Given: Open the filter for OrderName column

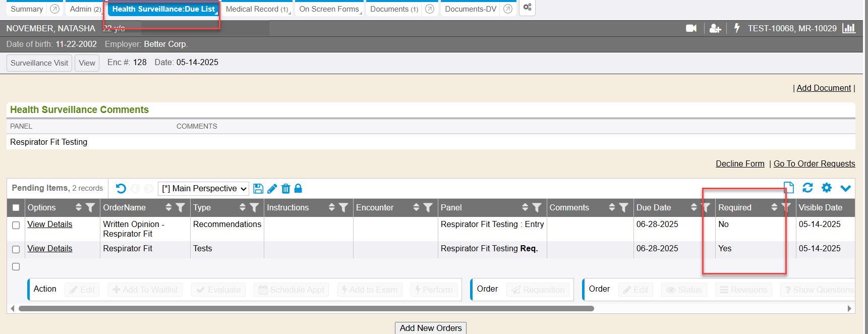Looking at the screenshot, I should pyautogui.click(x=181, y=207).
